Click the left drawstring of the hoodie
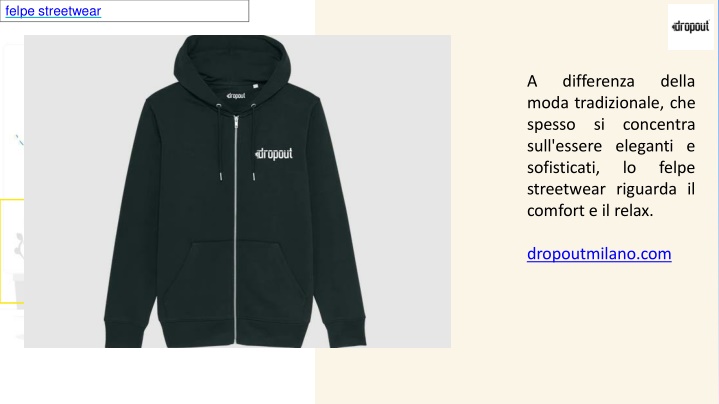The width and height of the screenshot is (719, 404). coord(220,142)
